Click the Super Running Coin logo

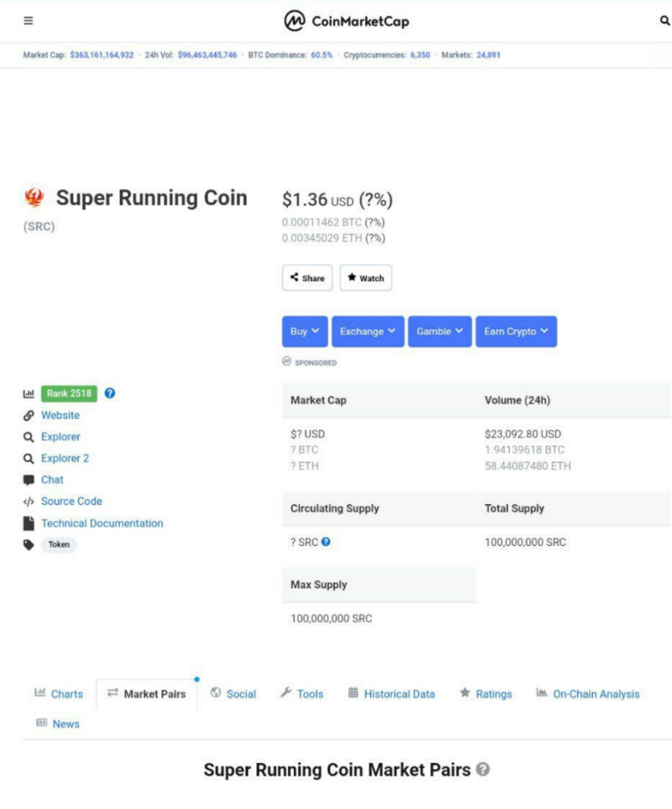35,198
